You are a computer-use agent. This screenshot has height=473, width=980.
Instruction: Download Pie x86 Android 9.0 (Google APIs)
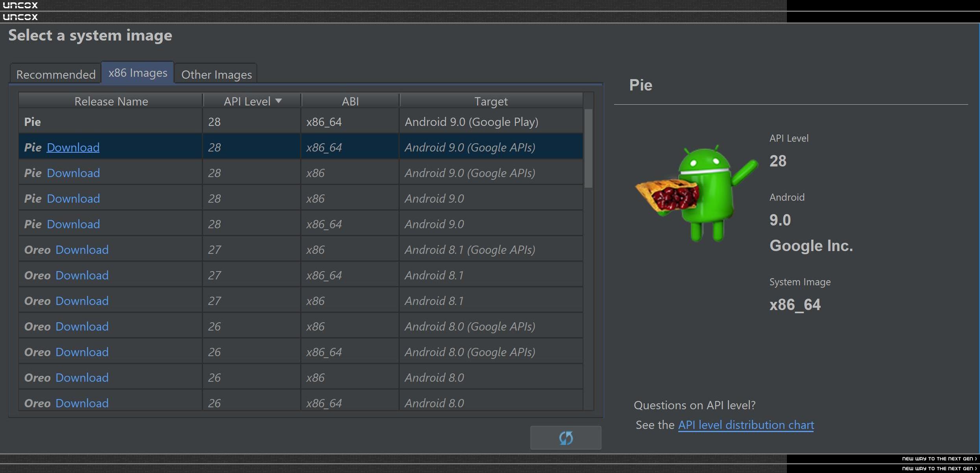click(73, 173)
